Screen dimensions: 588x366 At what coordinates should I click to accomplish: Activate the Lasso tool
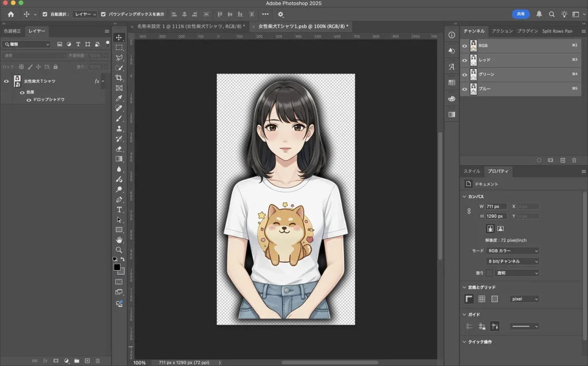click(x=119, y=58)
